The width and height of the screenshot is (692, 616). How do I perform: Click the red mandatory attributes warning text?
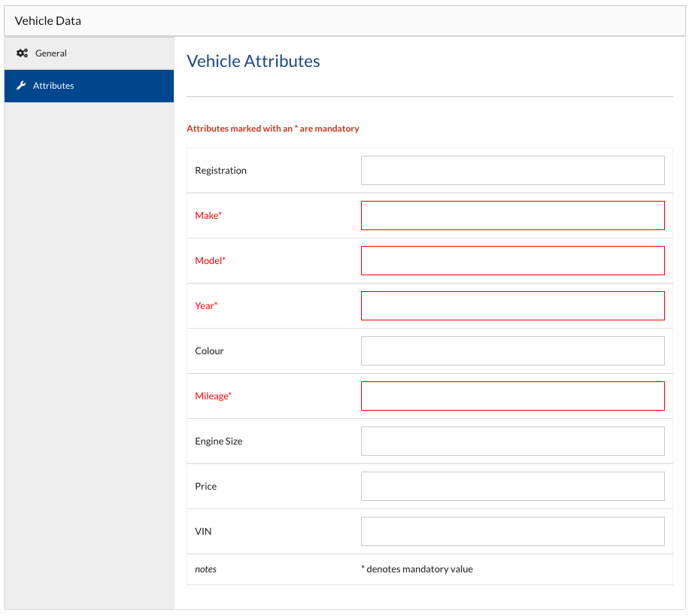[272, 129]
